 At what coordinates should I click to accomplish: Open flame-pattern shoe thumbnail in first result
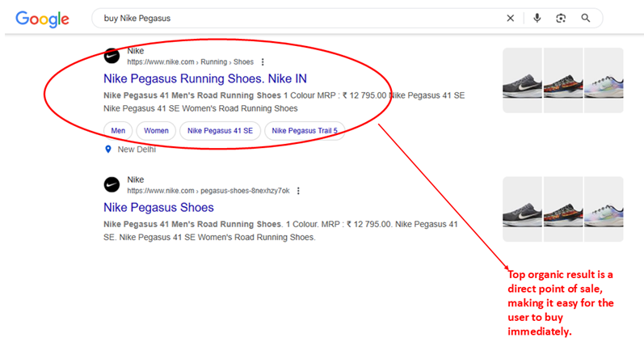tap(563, 80)
